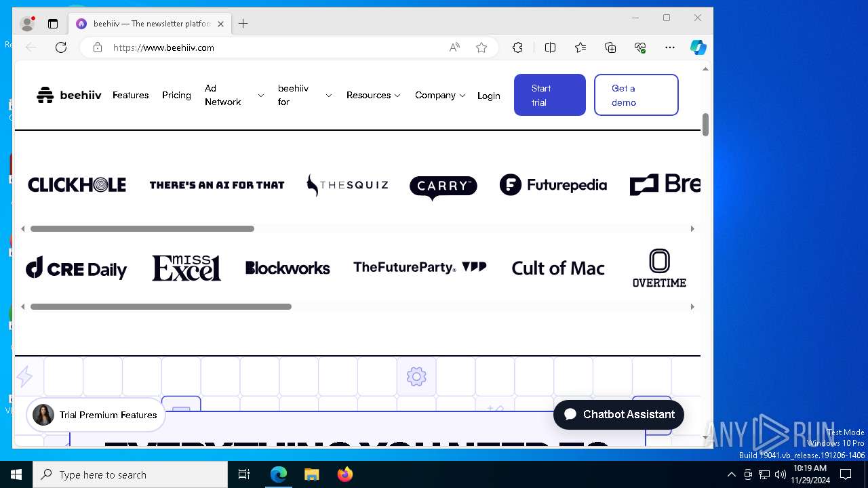Viewport: 868px width, 488px height.
Task: Click TheFutureParty logo
Action: tap(420, 268)
